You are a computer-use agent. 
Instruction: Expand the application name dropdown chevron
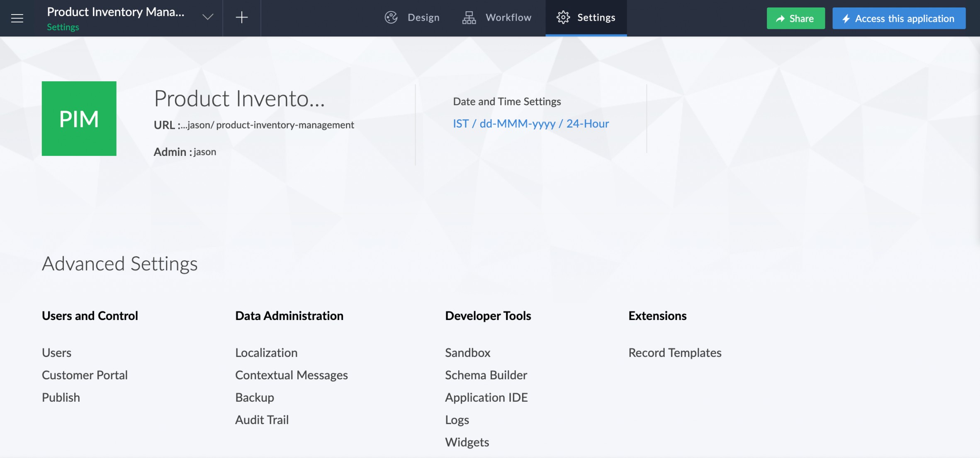click(x=208, y=17)
